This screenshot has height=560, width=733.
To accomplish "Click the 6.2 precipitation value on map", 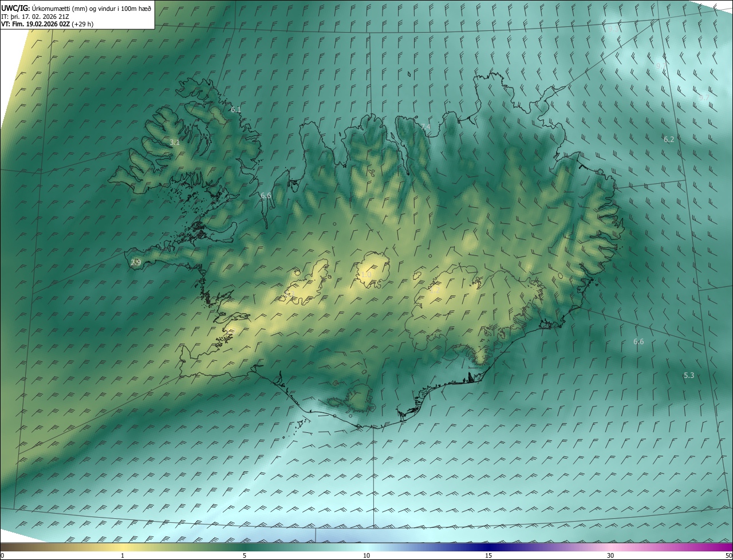I will pos(669,139).
